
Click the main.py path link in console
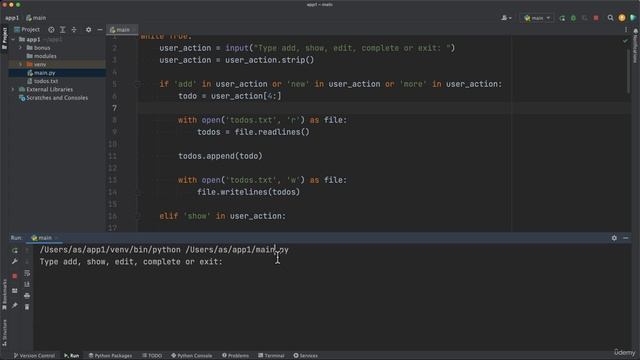tap(237, 250)
